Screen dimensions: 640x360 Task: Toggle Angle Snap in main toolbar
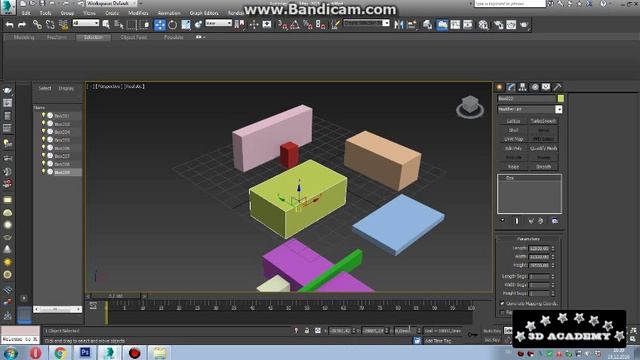(x=295, y=25)
